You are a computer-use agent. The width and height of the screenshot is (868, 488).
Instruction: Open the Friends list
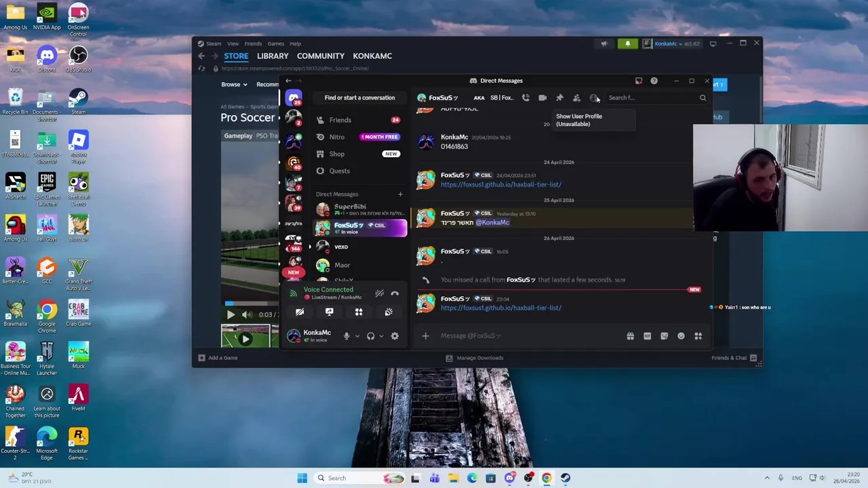pos(359,120)
